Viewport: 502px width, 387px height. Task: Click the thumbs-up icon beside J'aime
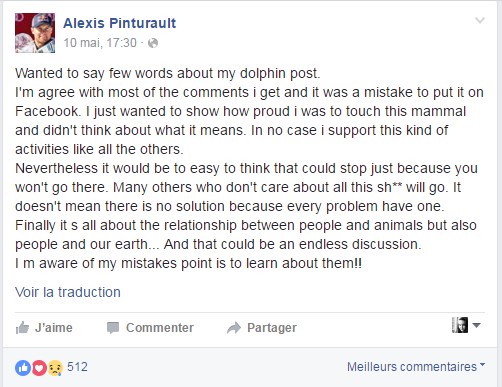click(x=22, y=328)
